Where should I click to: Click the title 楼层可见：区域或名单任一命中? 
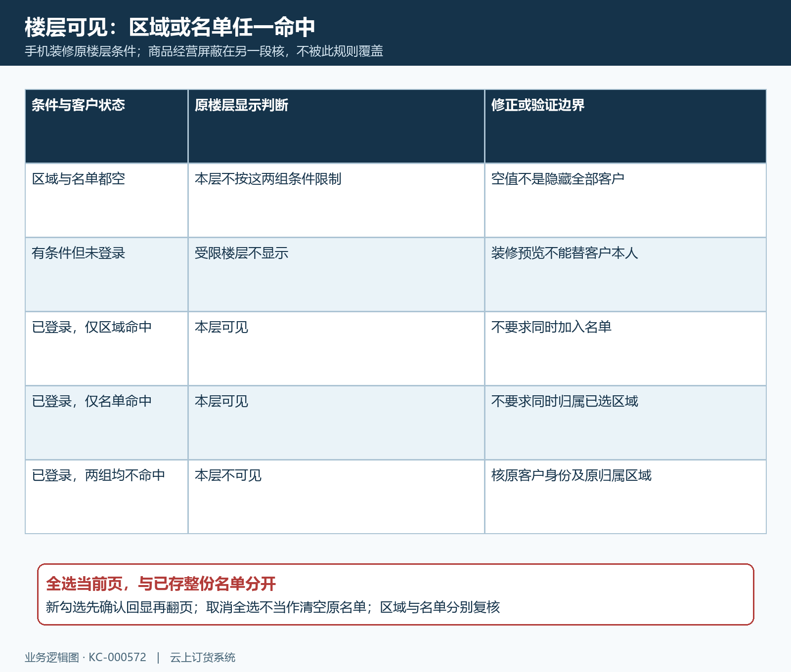pyautogui.click(x=170, y=27)
